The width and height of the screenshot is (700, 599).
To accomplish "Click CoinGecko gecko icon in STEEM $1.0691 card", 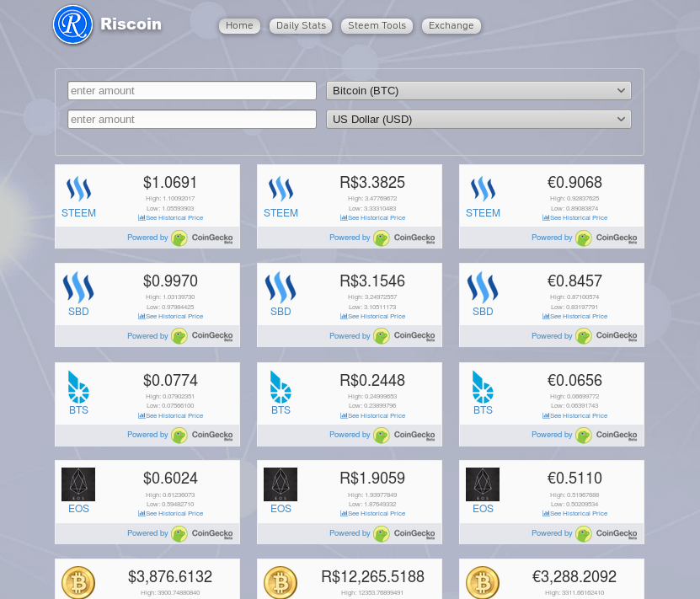I will point(179,238).
